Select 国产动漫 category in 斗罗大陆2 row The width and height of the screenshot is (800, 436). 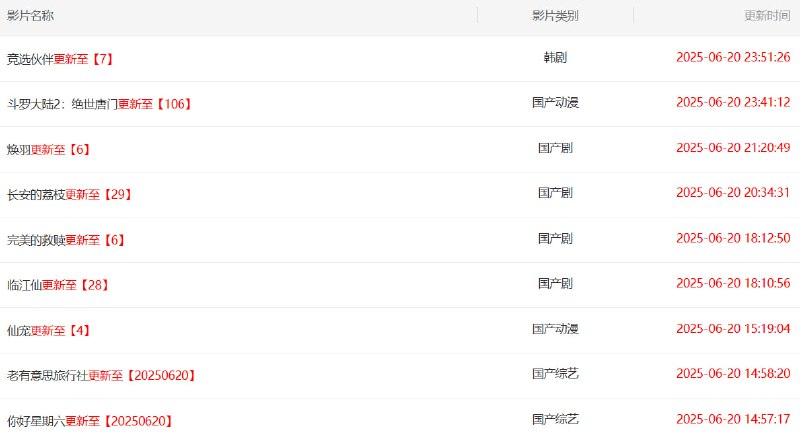tap(555, 102)
